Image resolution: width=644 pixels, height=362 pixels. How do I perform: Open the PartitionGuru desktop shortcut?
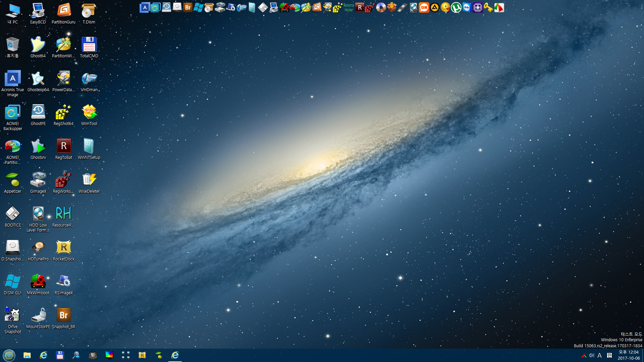click(63, 14)
